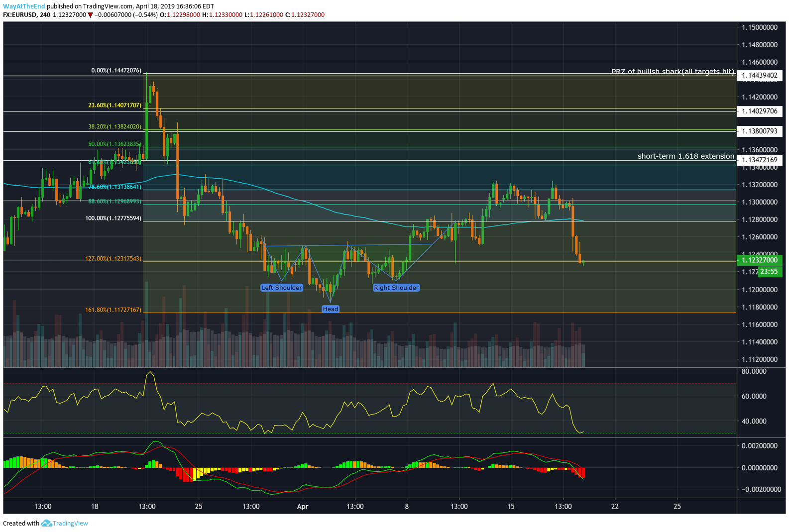Select the short-term 1.618 extension text
Viewport: 789px width, 532px height.
(686, 156)
